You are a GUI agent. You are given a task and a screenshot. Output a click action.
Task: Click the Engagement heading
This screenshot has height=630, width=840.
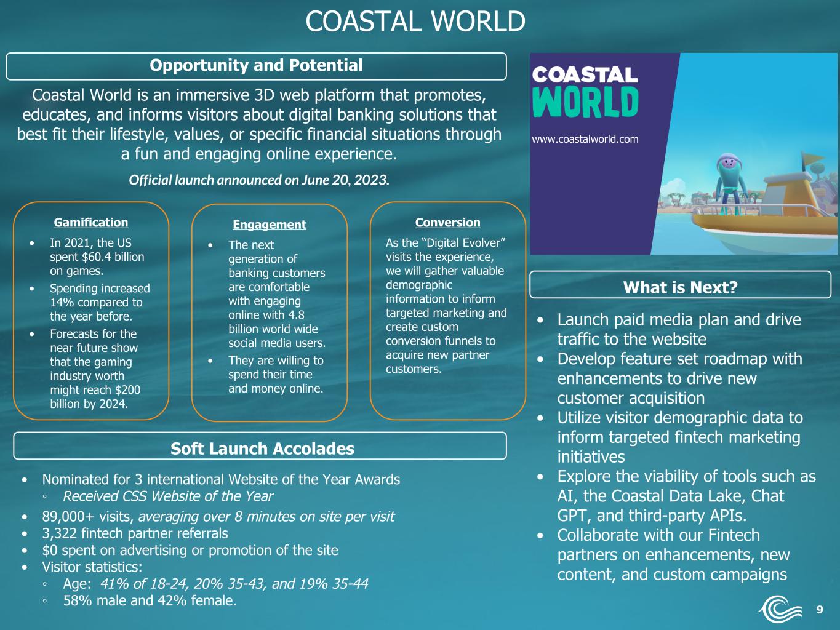click(270, 225)
